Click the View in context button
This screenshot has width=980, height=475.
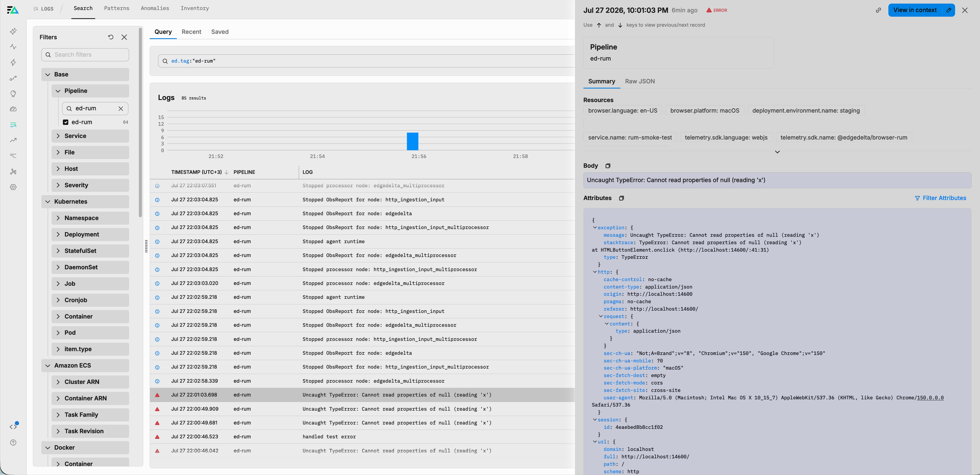[915, 10]
